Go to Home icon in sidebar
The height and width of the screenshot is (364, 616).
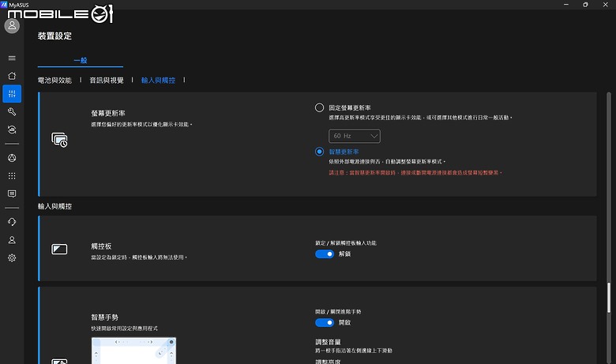click(x=12, y=76)
